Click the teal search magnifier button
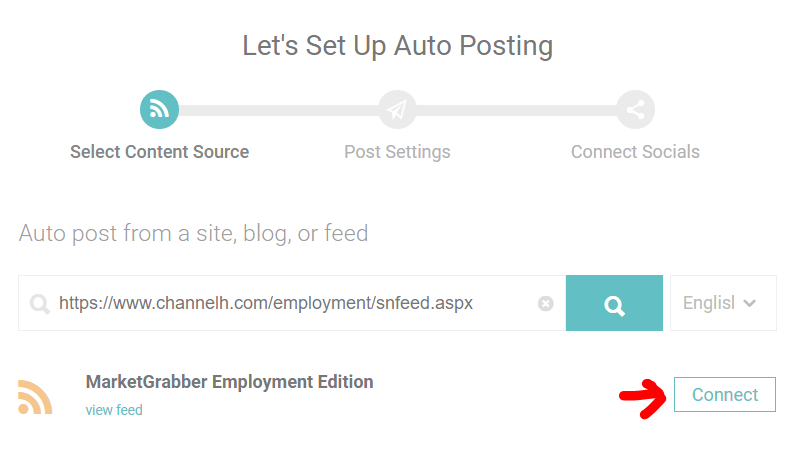 614,303
